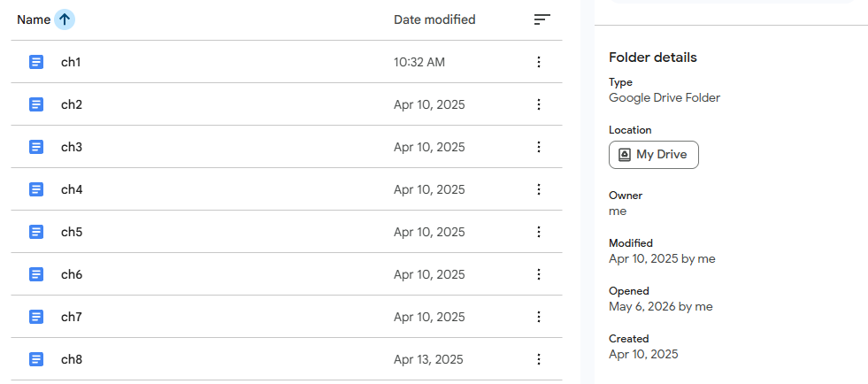Click the Docs file icon beside ch4
868x384 pixels.
click(36, 189)
